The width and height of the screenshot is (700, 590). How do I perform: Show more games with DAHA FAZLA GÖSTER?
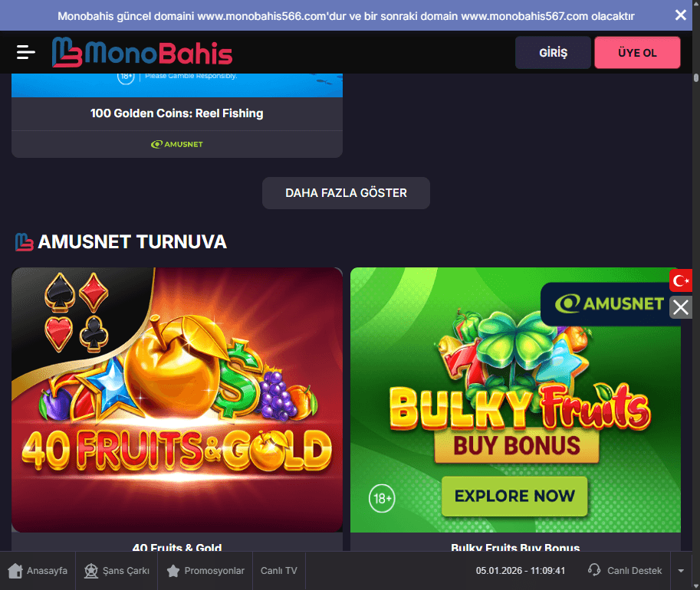346,193
